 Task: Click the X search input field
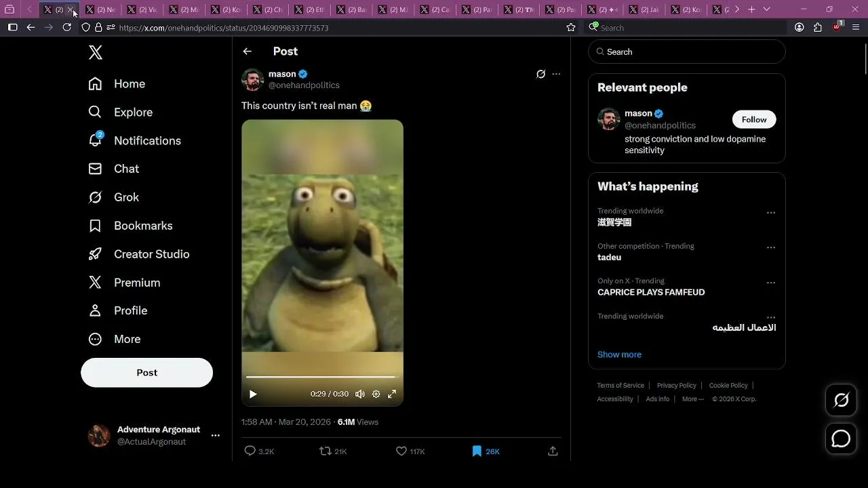pos(686,52)
